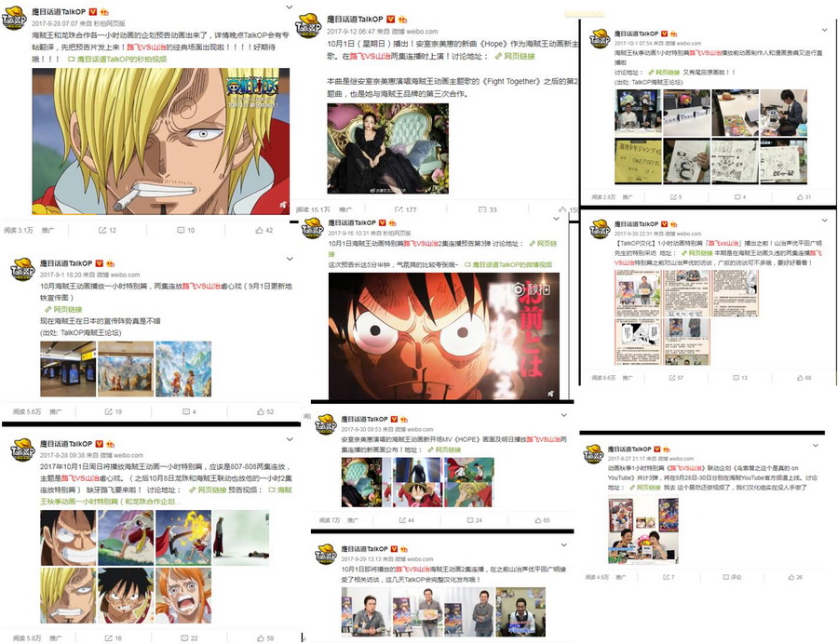Click the like icon showing 58
838x644 pixels.
(x=265, y=638)
